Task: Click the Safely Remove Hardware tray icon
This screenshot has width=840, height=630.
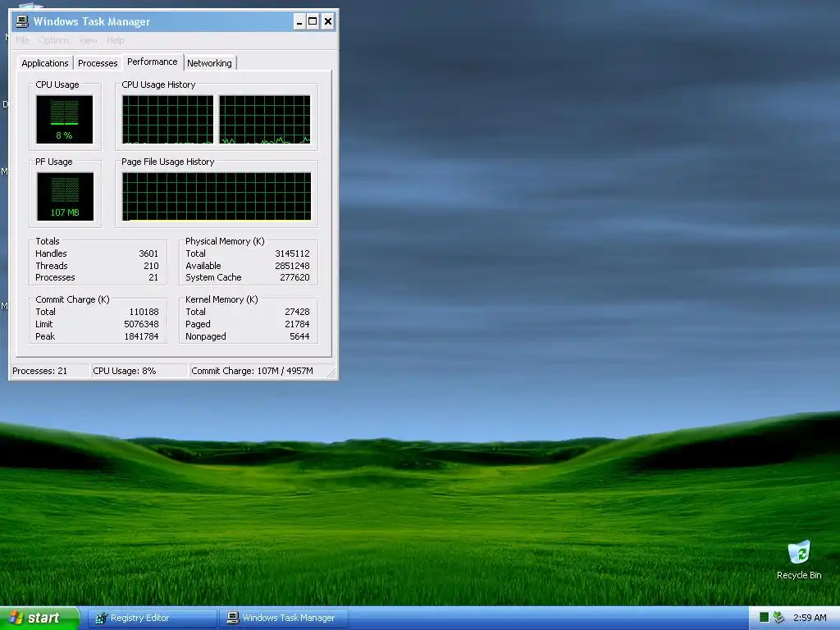Action: 779,618
